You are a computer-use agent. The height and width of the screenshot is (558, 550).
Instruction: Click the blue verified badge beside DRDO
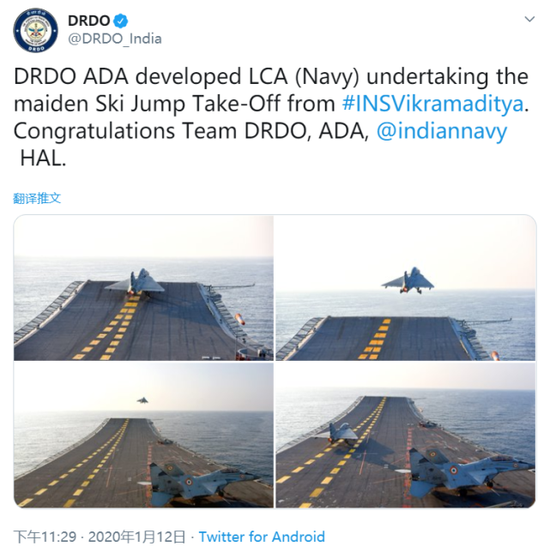click(121, 21)
